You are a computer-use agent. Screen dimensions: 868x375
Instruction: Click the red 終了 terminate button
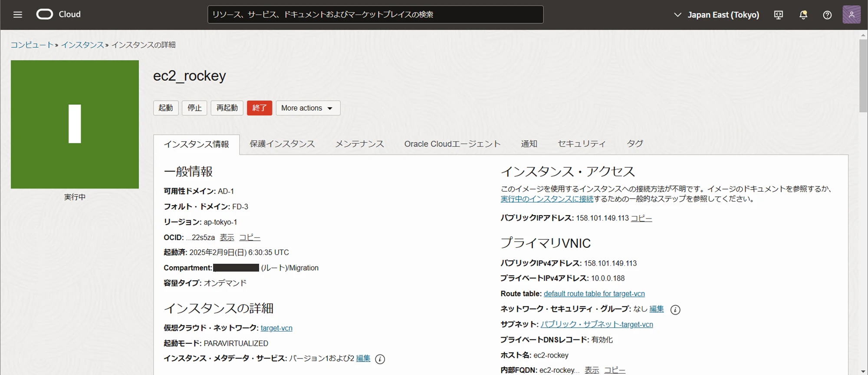[x=260, y=108]
